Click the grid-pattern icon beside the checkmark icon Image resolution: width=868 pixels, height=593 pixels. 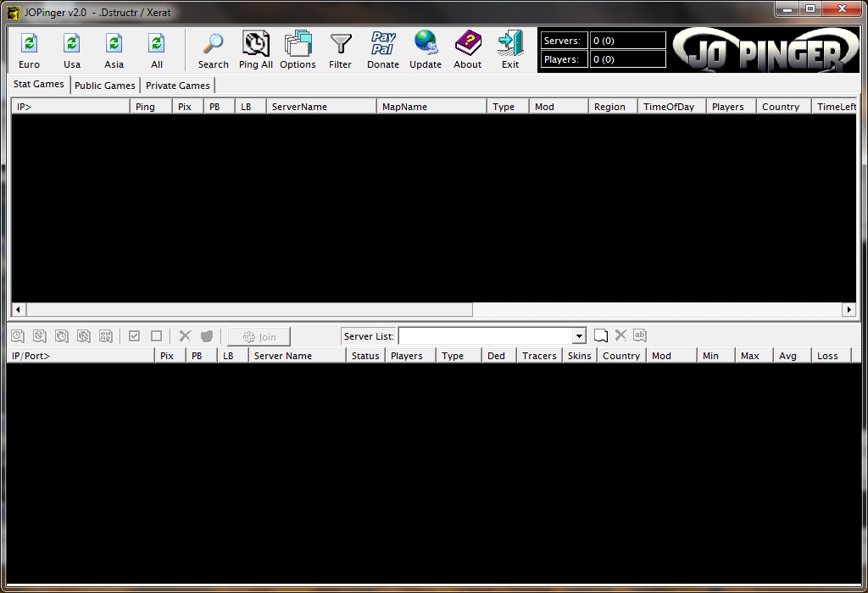coord(106,335)
